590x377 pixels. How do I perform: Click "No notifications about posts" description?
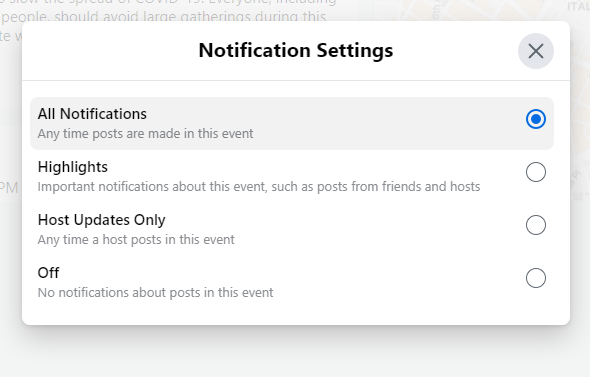point(155,292)
